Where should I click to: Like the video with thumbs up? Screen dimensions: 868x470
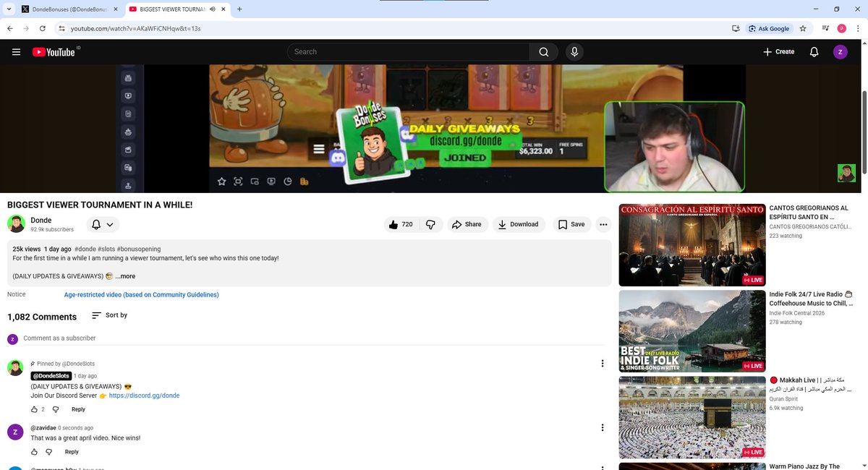(x=401, y=224)
